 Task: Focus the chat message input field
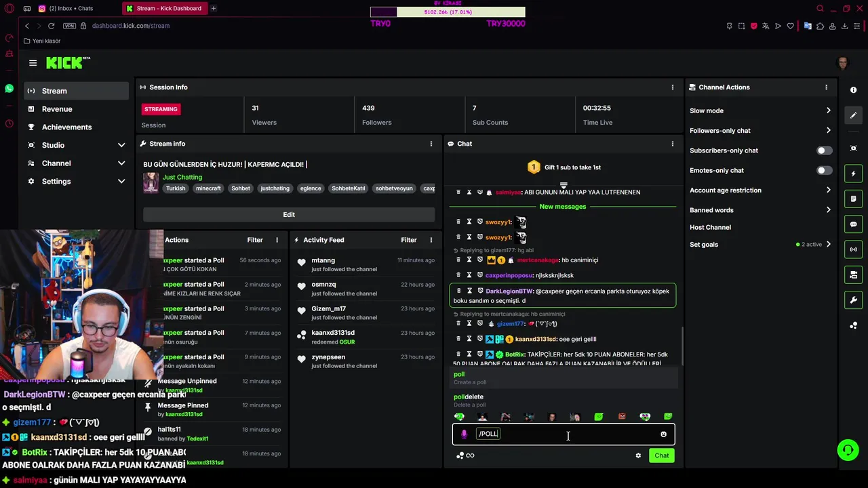pyautogui.click(x=564, y=434)
